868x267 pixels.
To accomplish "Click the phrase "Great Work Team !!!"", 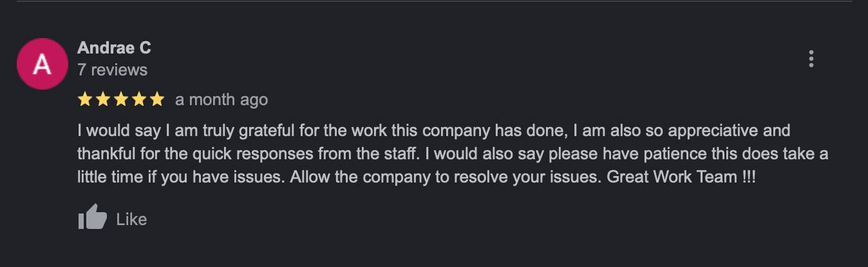I will click(681, 177).
